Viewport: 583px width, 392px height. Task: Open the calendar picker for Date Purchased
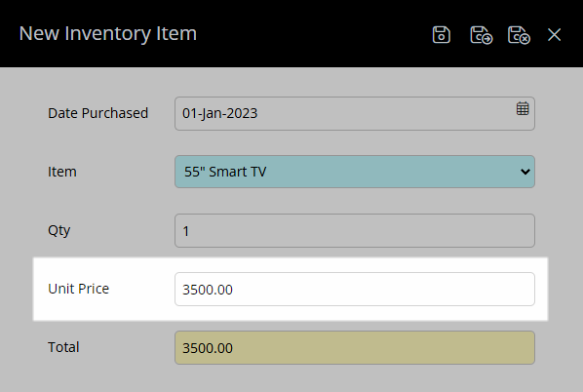point(523,108)
